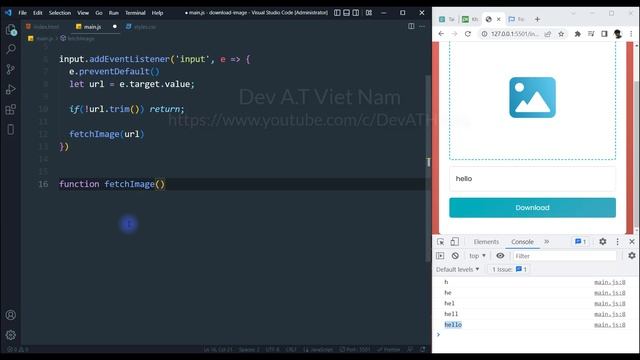Open the Selection menu
Screen dimensions: 640x360
(60, 13)
